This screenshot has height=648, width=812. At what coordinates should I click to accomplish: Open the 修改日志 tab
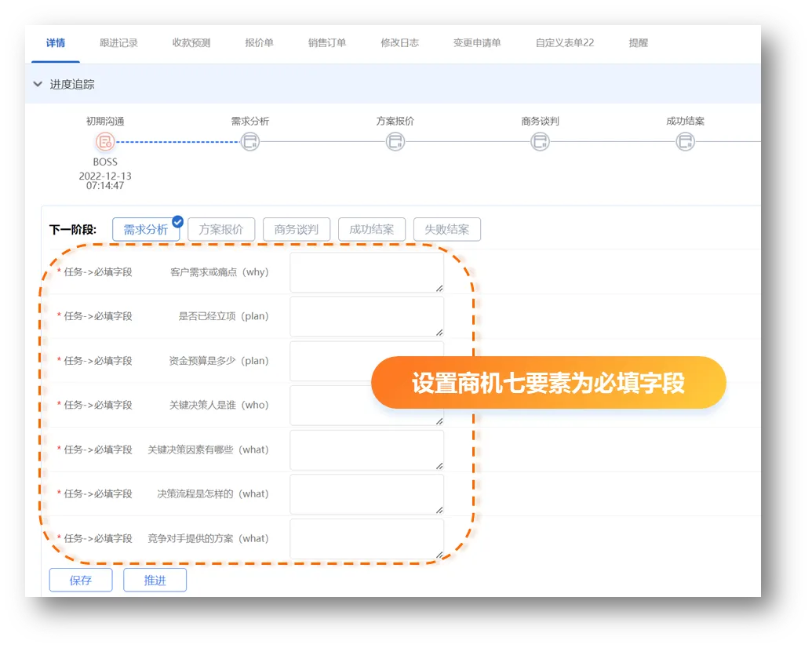pyautogui.click(x=399, y=43)
